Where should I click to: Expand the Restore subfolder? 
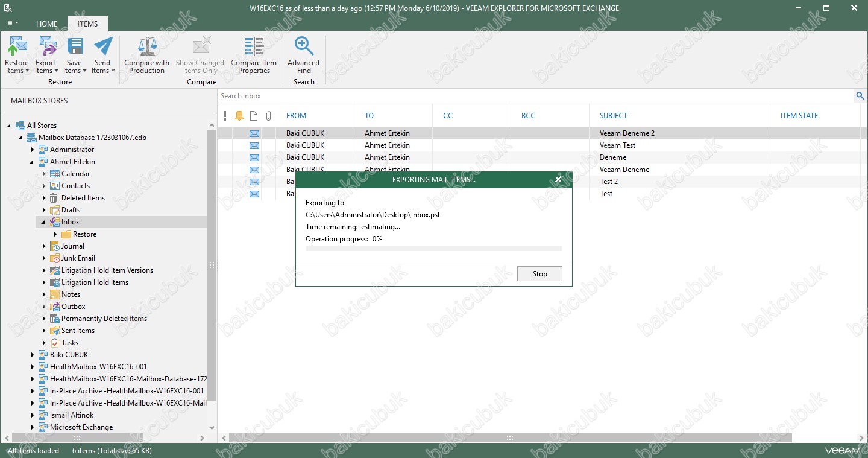click(55, 234)
